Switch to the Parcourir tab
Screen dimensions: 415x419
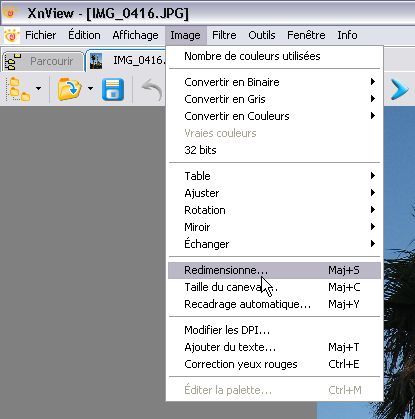(x=42, y=61)
